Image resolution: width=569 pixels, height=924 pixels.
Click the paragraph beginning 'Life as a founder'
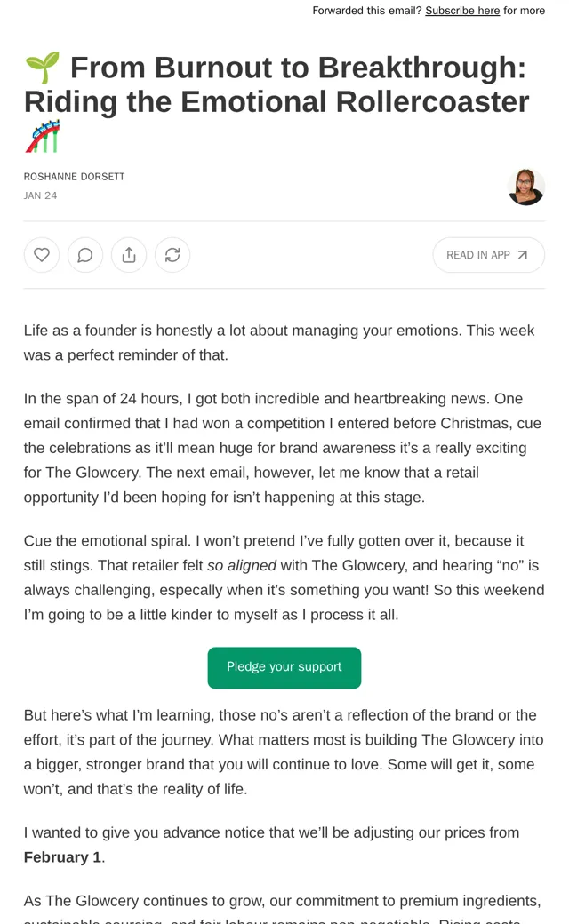[x=279, y=343]
